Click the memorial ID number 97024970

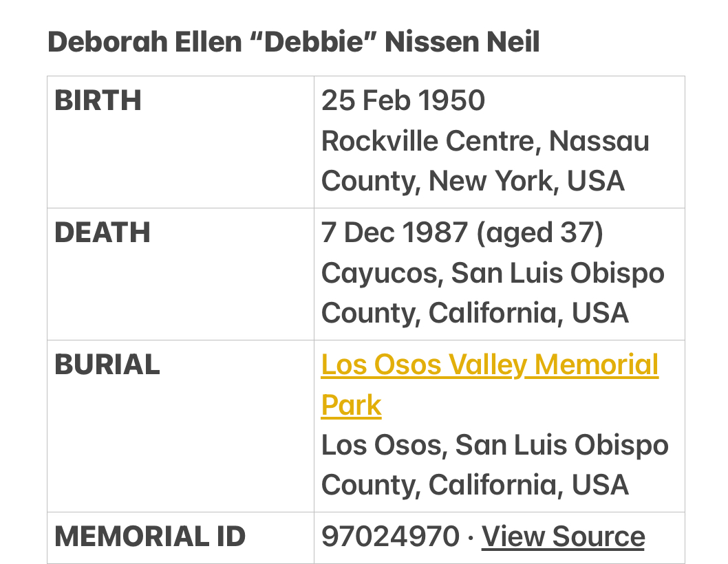click(x=390, y=536)
